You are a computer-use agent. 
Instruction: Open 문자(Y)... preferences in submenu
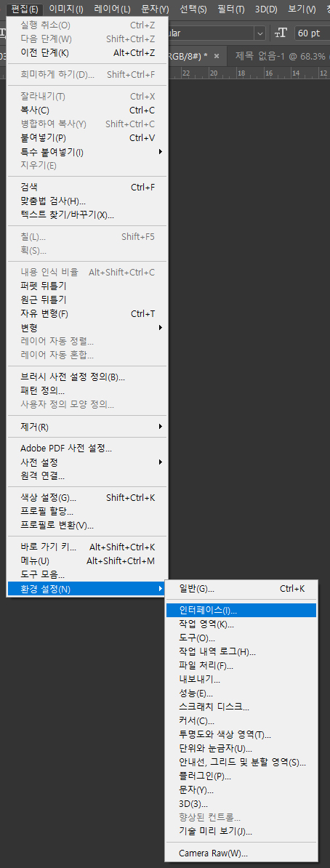tap(241, 790)
